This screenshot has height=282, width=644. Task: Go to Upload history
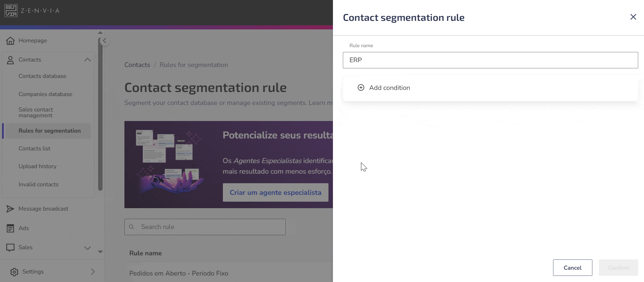tap(38, 166)
